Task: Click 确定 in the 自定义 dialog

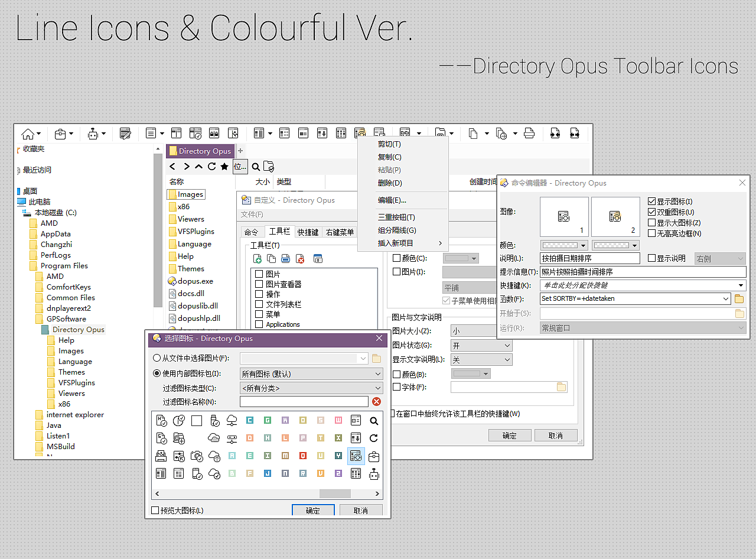Action: (510, 435)
